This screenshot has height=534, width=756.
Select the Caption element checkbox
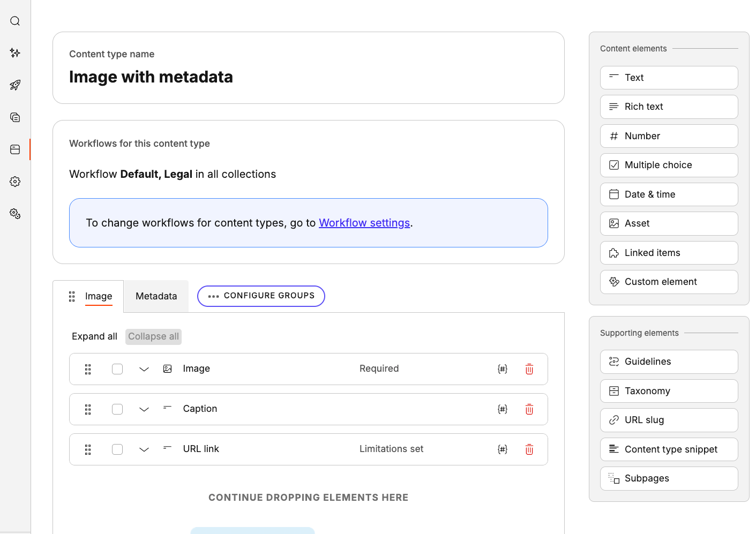coord(117,409)
